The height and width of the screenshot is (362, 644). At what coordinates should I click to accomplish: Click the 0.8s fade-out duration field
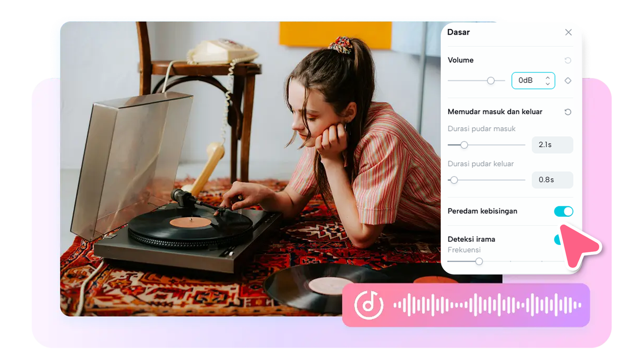coord(552,179)
